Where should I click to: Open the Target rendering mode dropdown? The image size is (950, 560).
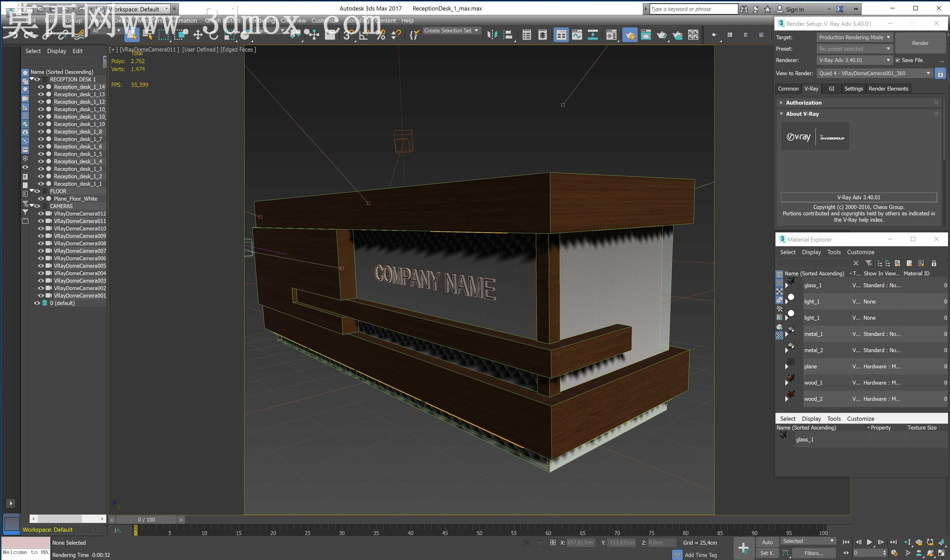[855, 37]
